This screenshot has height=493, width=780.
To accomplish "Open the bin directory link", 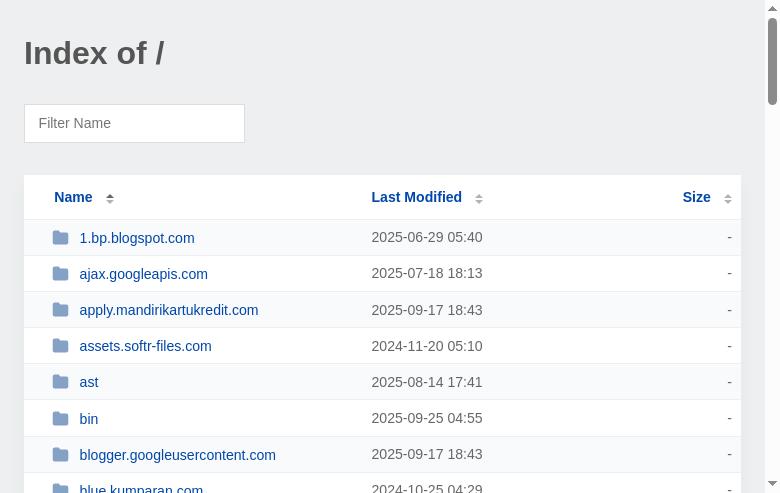I will pyautogui.click(x=89, y=419).
